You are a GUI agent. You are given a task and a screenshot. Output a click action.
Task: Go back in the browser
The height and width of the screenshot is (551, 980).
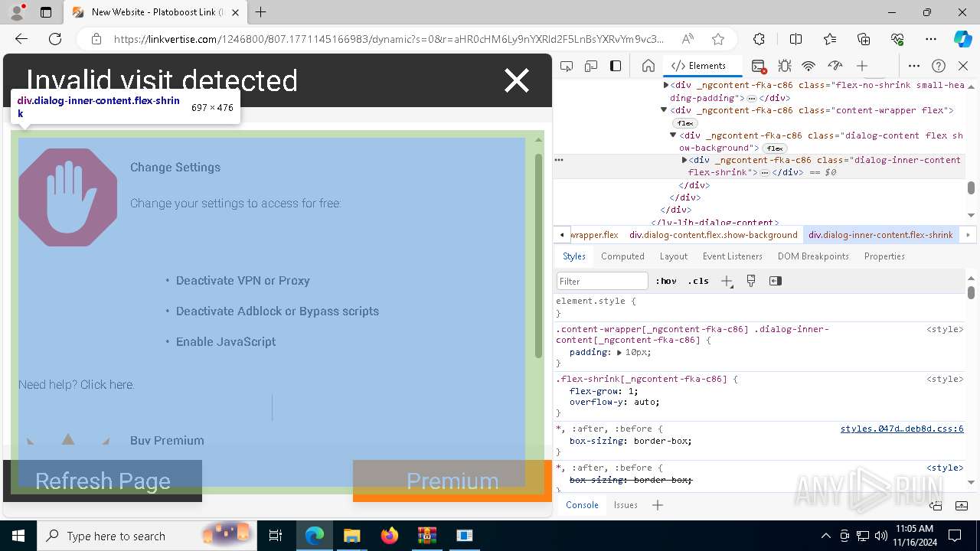[21, 39]
